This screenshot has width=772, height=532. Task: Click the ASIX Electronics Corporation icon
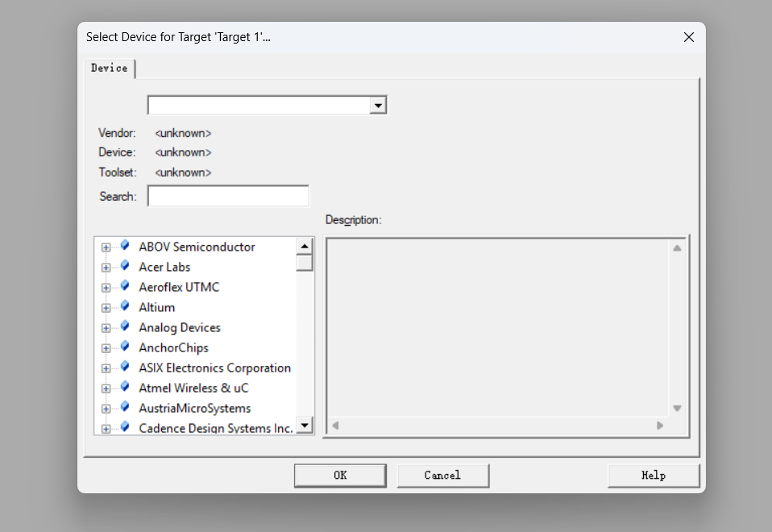(x=125, y=367)
